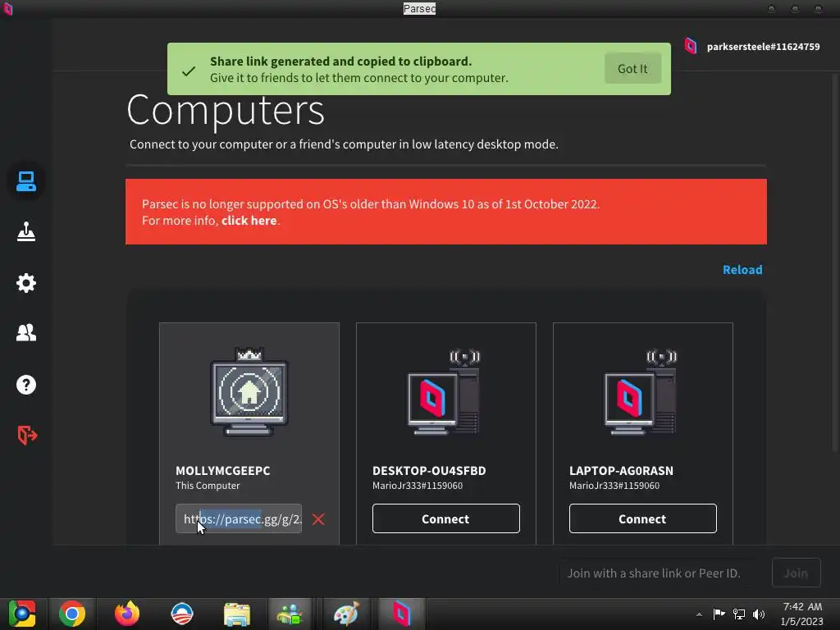Image resolution: width=840 pixels, height=630 pixels.
Task: Dismiss notification with Got It button
Action: 632,69
